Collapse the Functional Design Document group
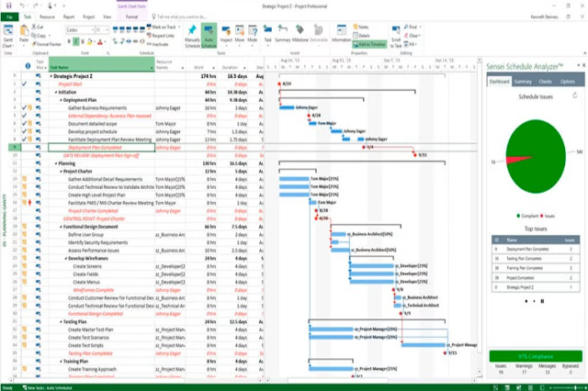 (x=62, y=229)
